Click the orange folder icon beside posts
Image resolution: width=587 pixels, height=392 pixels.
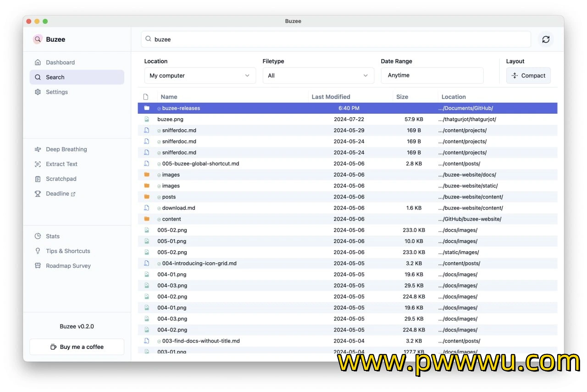(x=147, y=197)
